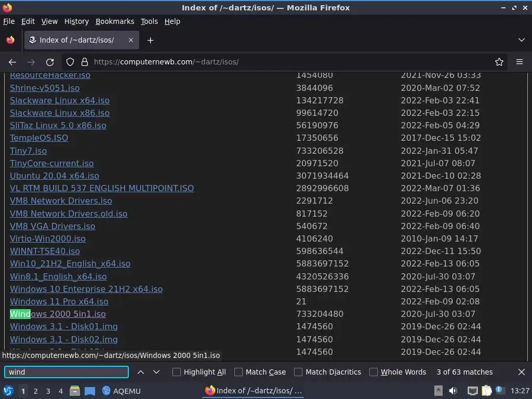Open Shrine-v5051.iso link
The image size is (532, 399).
tap(45, 88)
